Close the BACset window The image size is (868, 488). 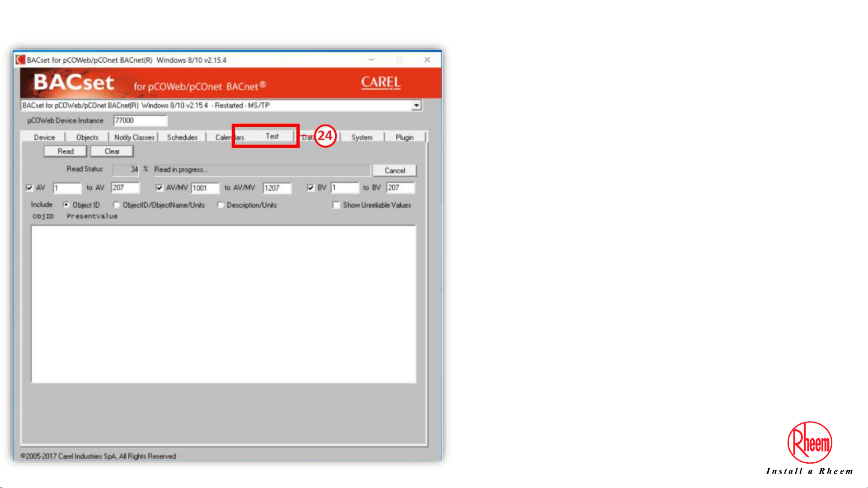(427, 60)
